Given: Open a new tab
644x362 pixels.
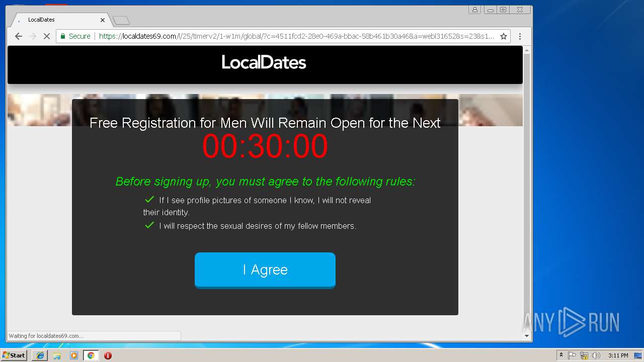Looking at the screenshot, I should (x=121, y=20).
